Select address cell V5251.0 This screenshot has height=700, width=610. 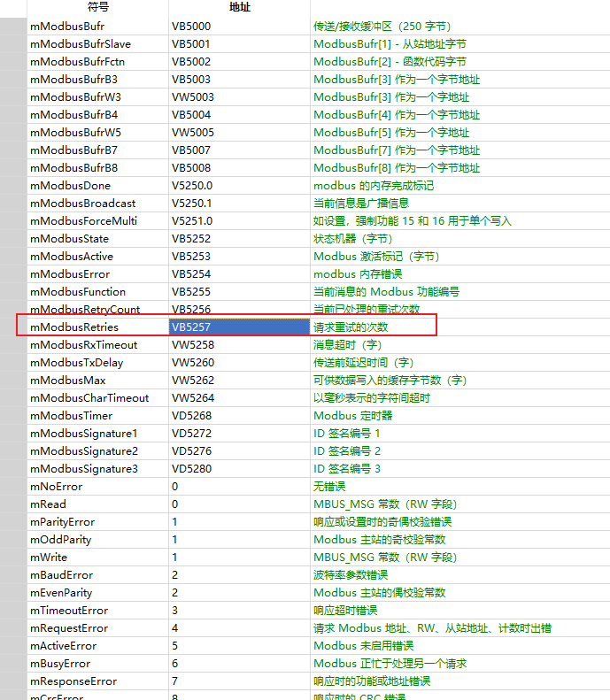point(239,221)
